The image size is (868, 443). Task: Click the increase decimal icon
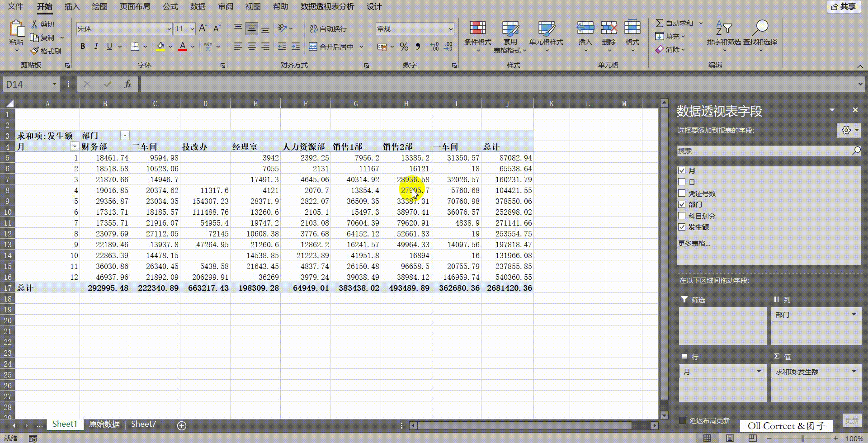[x=434, y=47]
